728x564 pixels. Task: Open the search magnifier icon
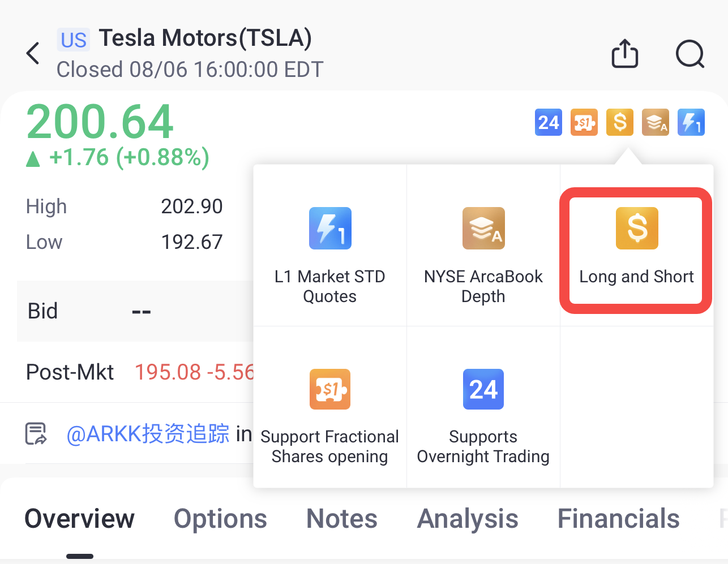(690, 54)
